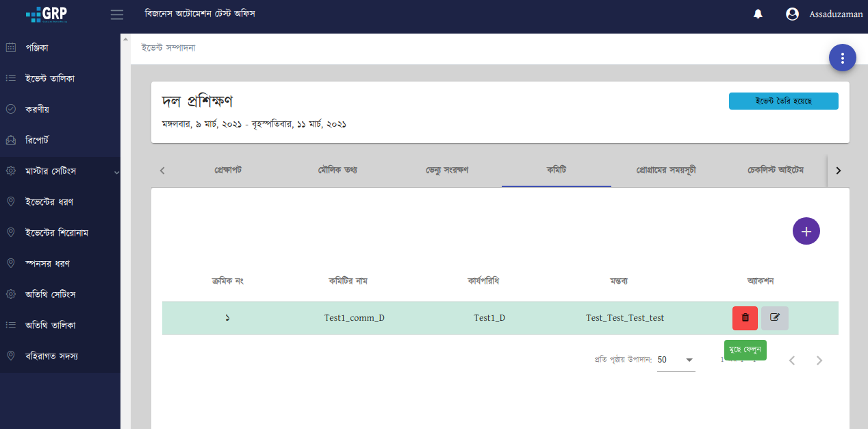Switch to the মৌলিক তথ্য tab

tap(337, 170)
